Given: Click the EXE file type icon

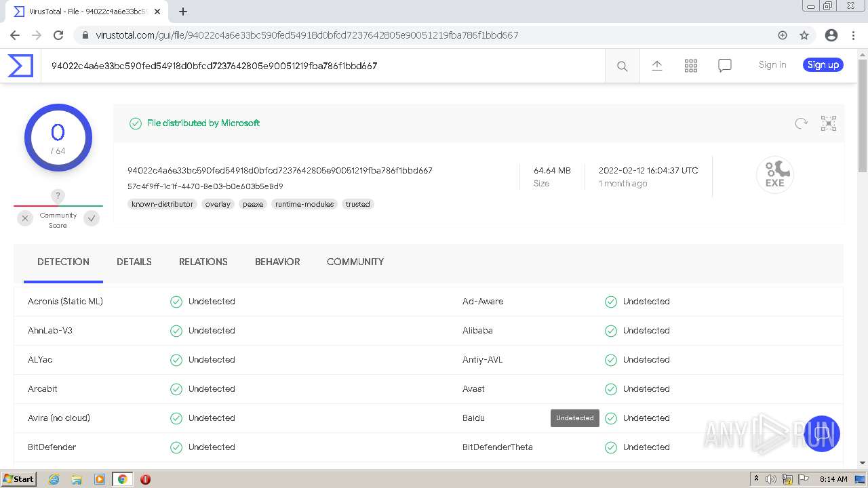Looking at the screenshot, I should 774,175.
